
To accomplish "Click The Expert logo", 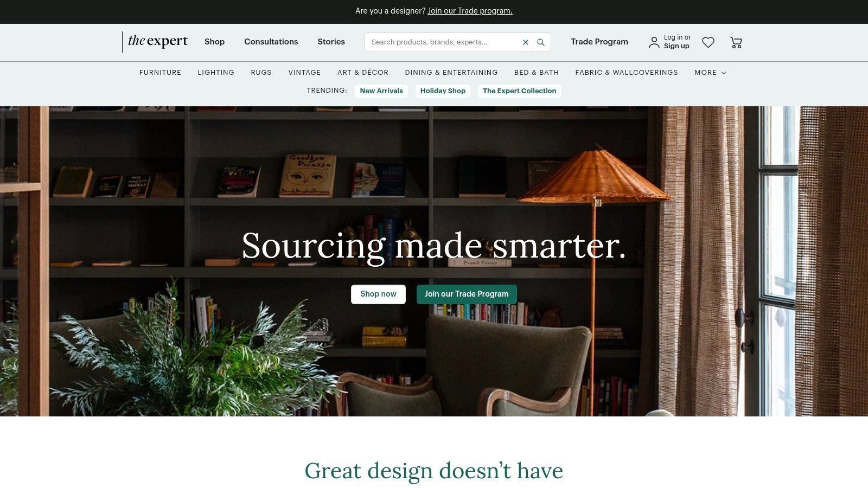I will pyautogui.click(x=157, y=42).
